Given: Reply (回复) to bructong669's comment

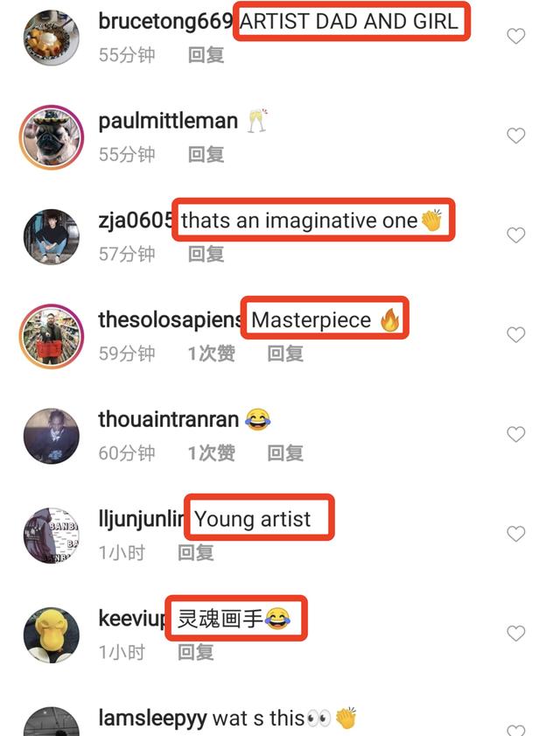Looking at the screenshot, I should coord(206,55).
